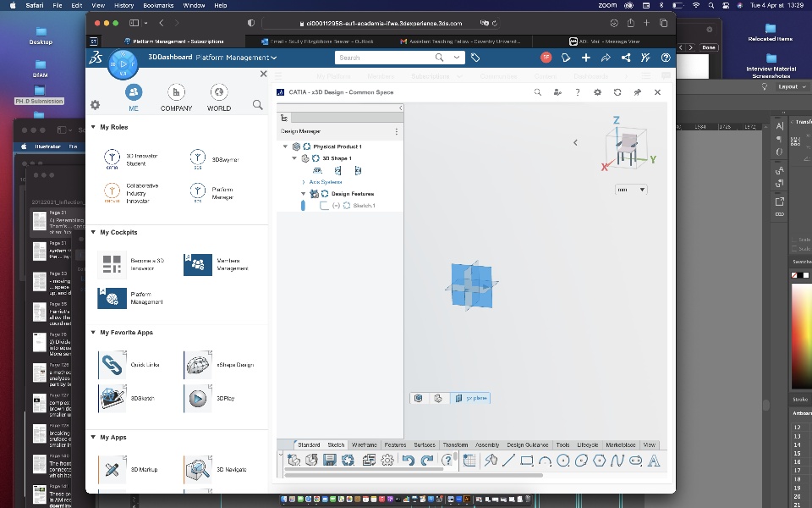Select the Polygon hexagon sketch tool
812x508 pixels.
tap(599, 461)
